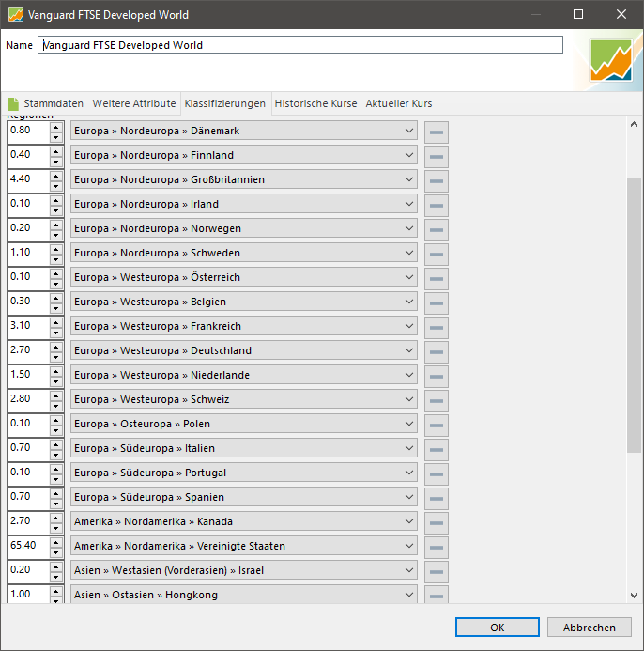This screenshot has width=644, height=651.
Task: Click the Portfolio Performance logo in header
Action: pyautogui.click(x=611, y=60)
